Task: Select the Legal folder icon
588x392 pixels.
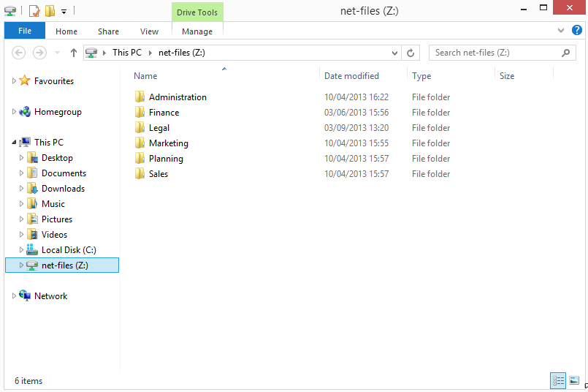Action: point(140,128)
